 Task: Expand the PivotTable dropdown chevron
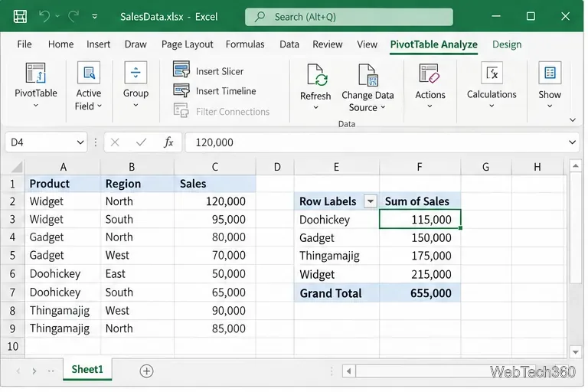[36, 106]
